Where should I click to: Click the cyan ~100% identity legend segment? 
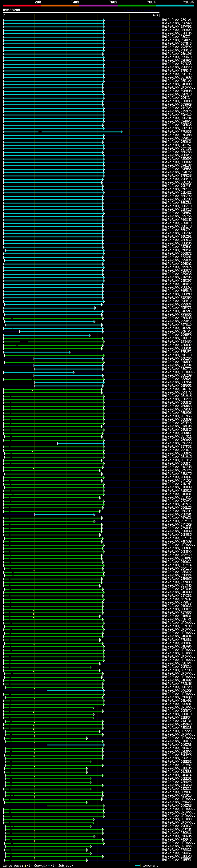[175, 6]
